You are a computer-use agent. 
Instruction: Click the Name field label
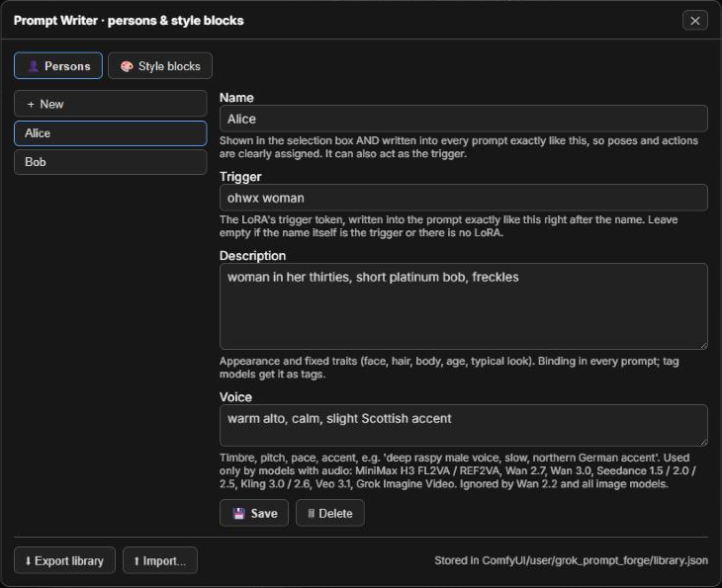(x=236, y=98)
